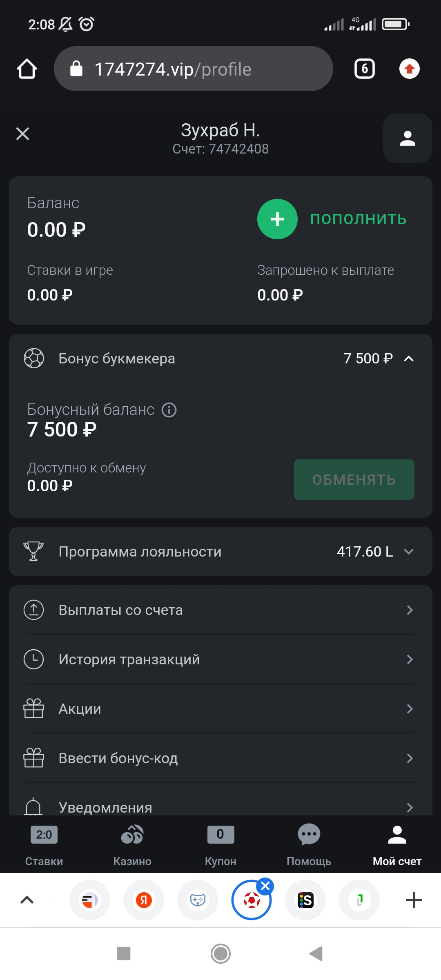Open the Yandex bookmark icon
Viewport: 441px width, 980px height.
pos(144,900)
